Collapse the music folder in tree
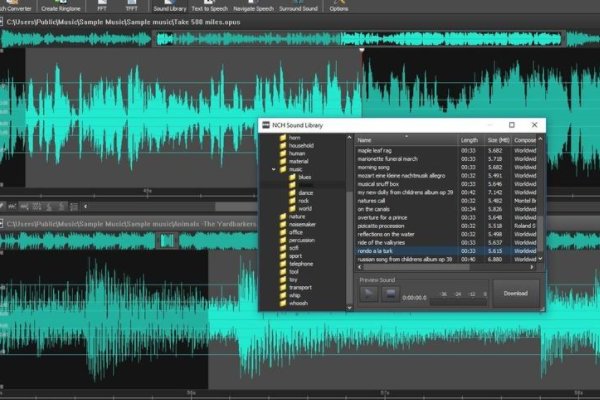Screen dimensions: 600x400 point(273,169)
